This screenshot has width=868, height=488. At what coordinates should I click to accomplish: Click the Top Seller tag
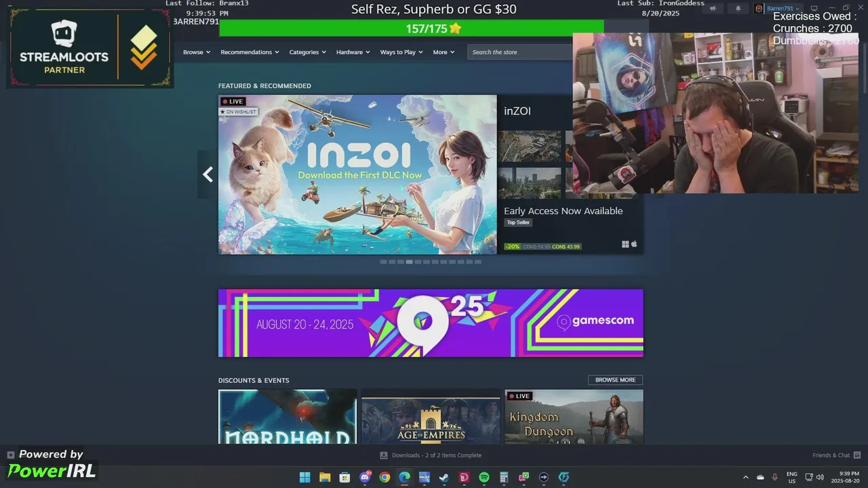518,222
